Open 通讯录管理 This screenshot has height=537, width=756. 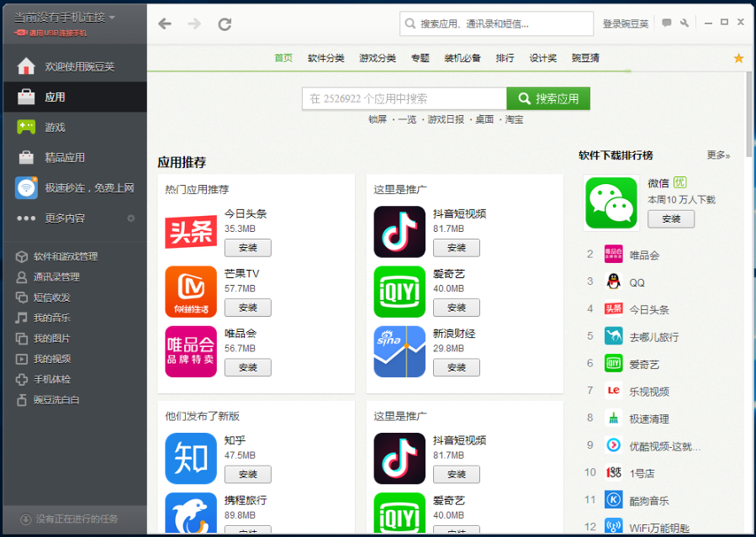pyautogui.click(x=48, y=277)
